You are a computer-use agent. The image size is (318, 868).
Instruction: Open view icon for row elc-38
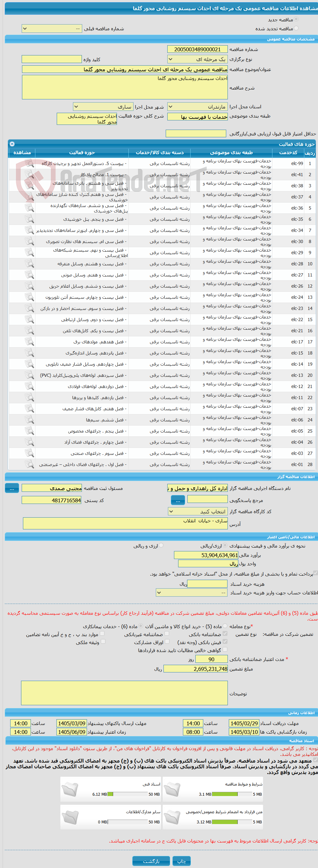[30, 186]
